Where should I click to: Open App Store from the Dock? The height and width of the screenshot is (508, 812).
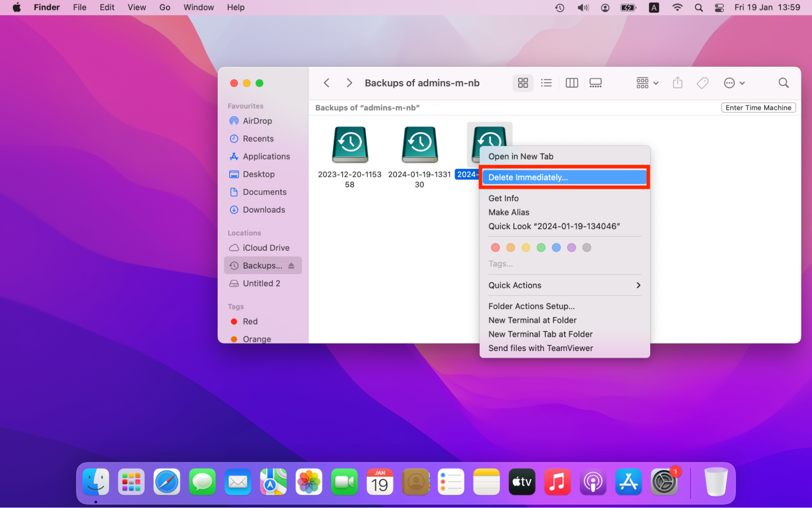point(628,482)
